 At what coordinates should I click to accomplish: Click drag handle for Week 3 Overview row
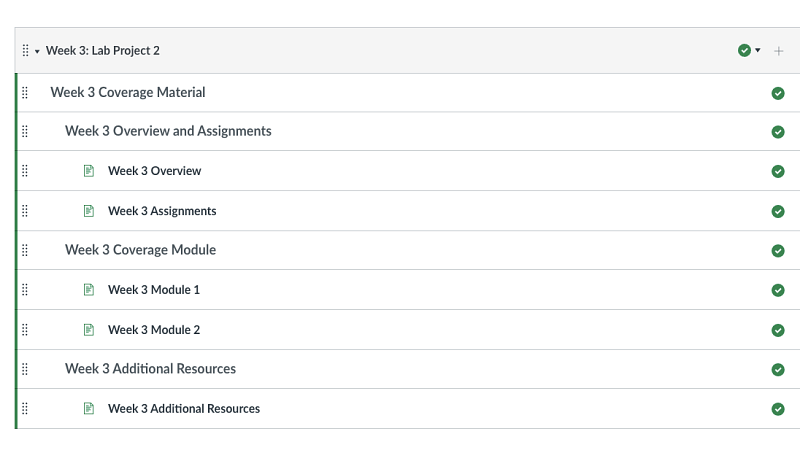pyautogui.click(x=25, y=170)
